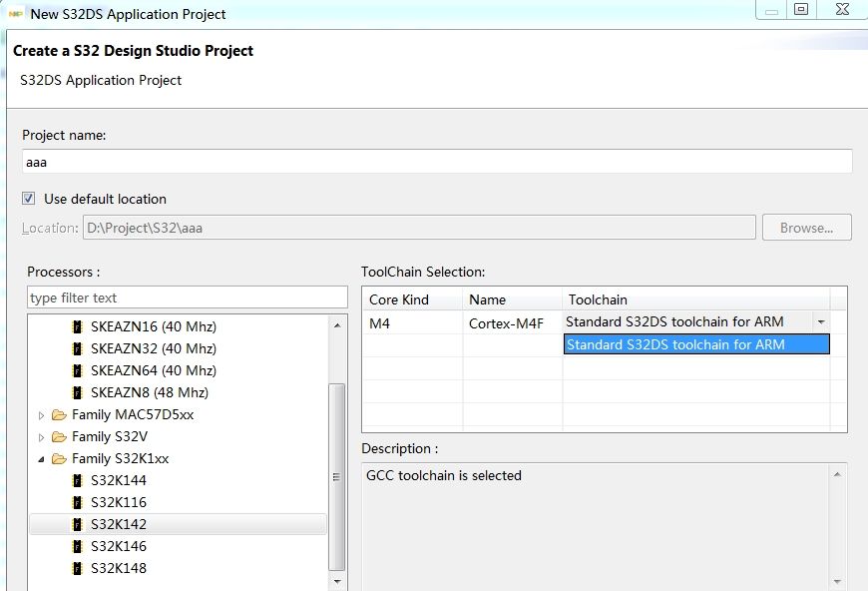The width and height of the screenshot is (868, 591).
Task: Click the SKEAZN8 processor chip icon
Action: click(77, 392)
